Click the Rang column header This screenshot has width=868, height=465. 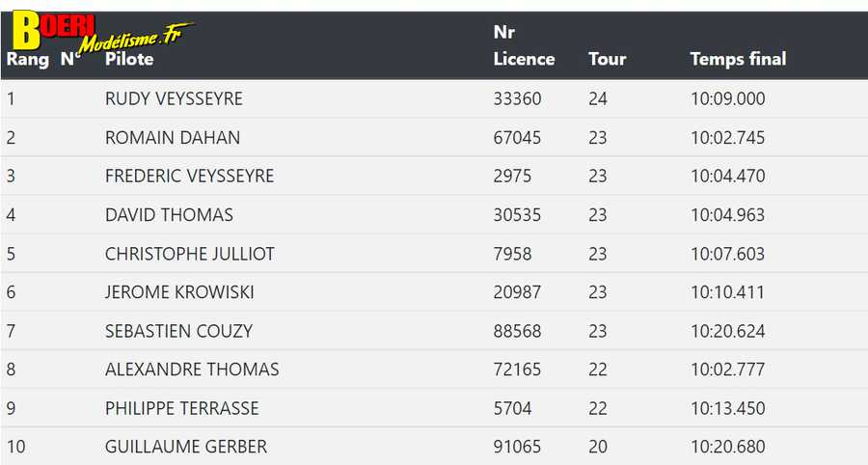click(x=28, y=59)
